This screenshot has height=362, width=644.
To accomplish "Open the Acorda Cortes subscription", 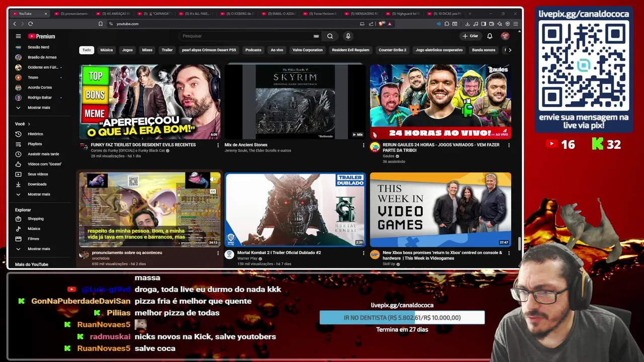I will click(x=39, y=87).
